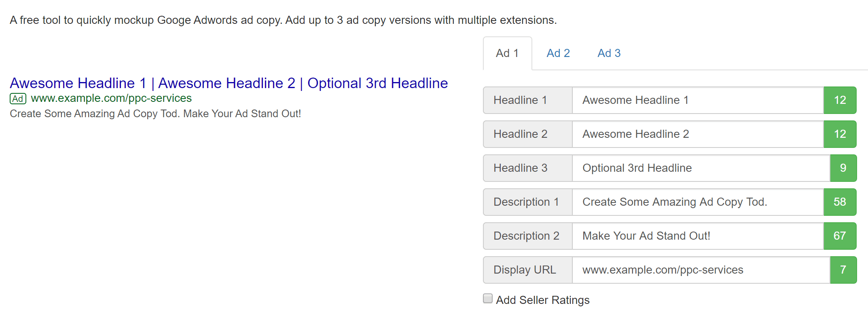Click the green www.example.com/ppc-services preview URL
868x314 pixels.
tap(111, 98)
